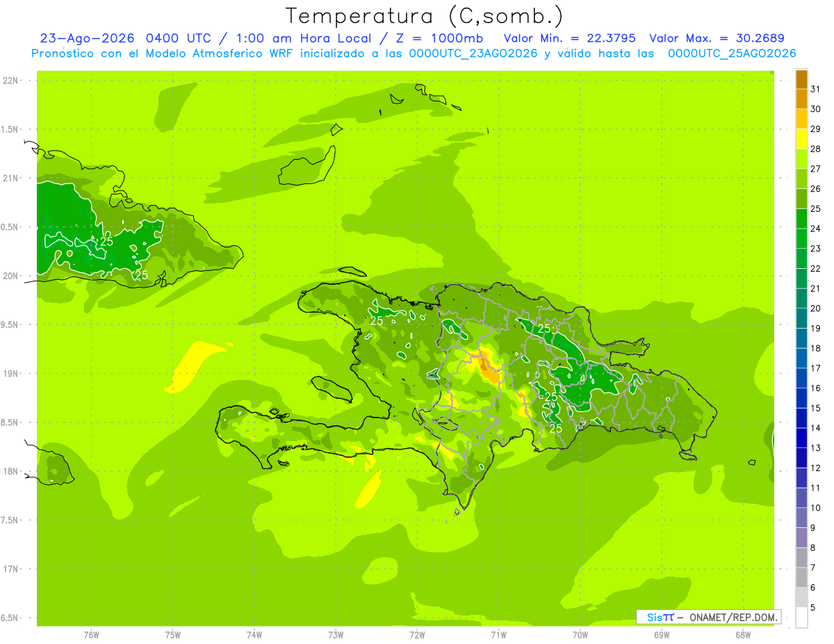Click the color bar segment between 30 and 31
The height and width of the screenshot is (644, 834).
click(801, 99)
